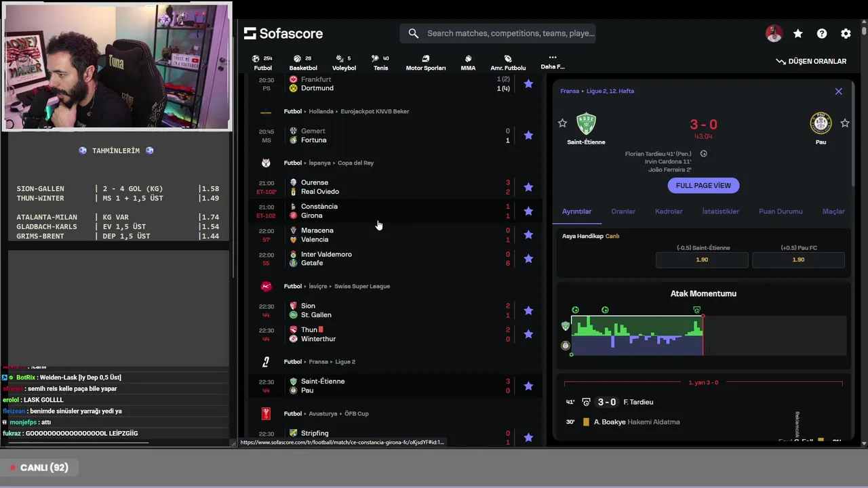Open the Fransa Ligue 2, 12. Hafta link

597,91
